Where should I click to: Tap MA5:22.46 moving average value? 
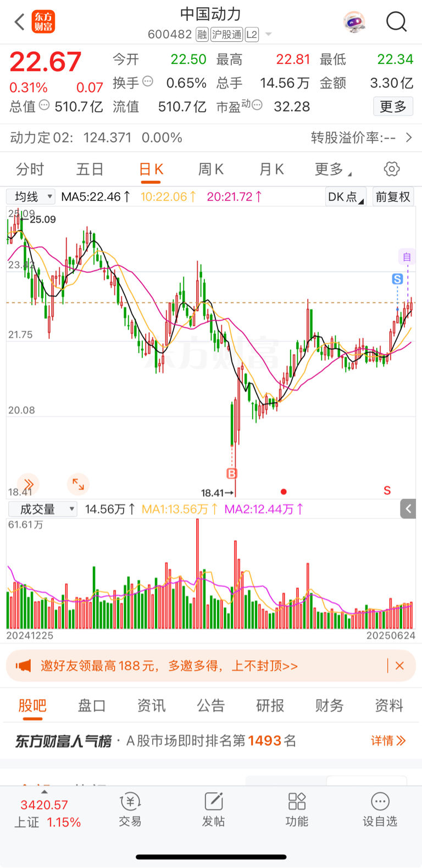[x=96, y=196]
